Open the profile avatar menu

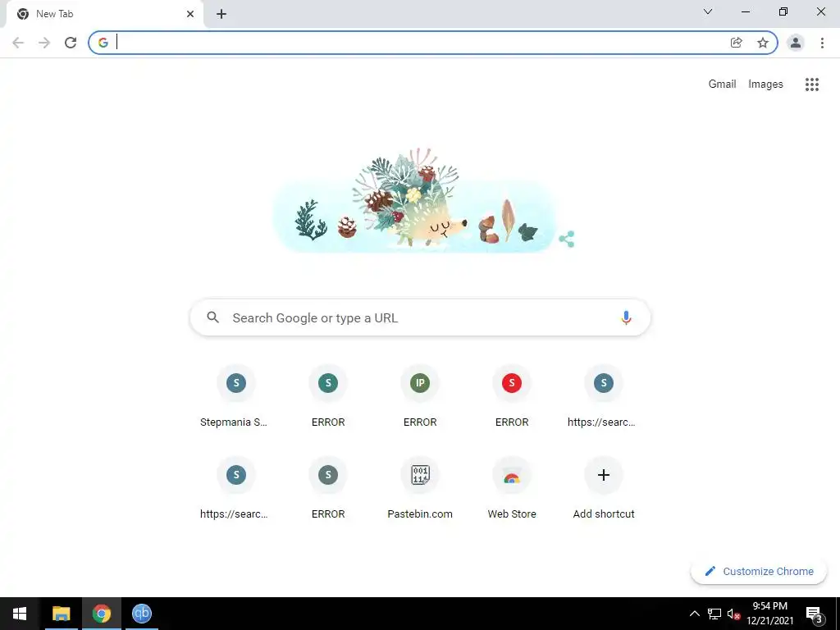pos(796,43)
